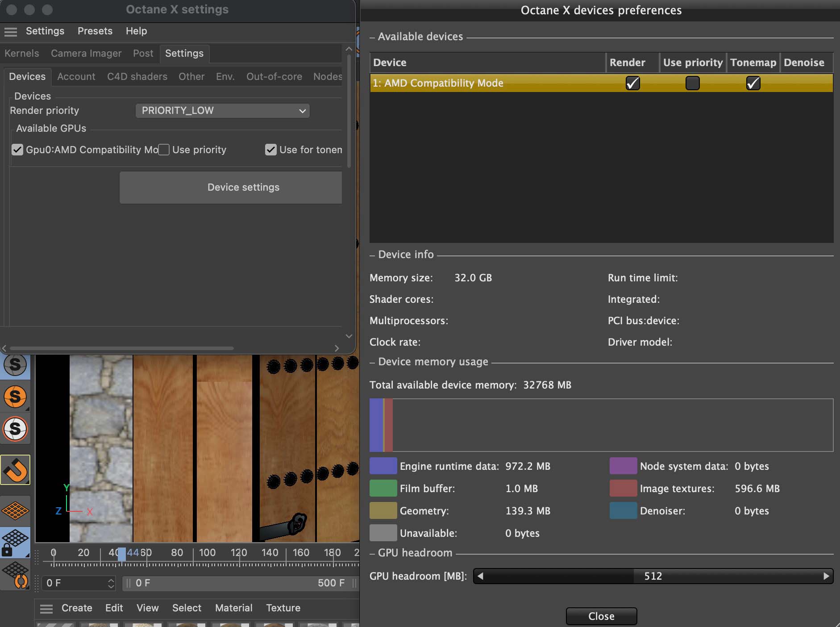Open the Help menu

pyautogui.click(x=136, y=31)
